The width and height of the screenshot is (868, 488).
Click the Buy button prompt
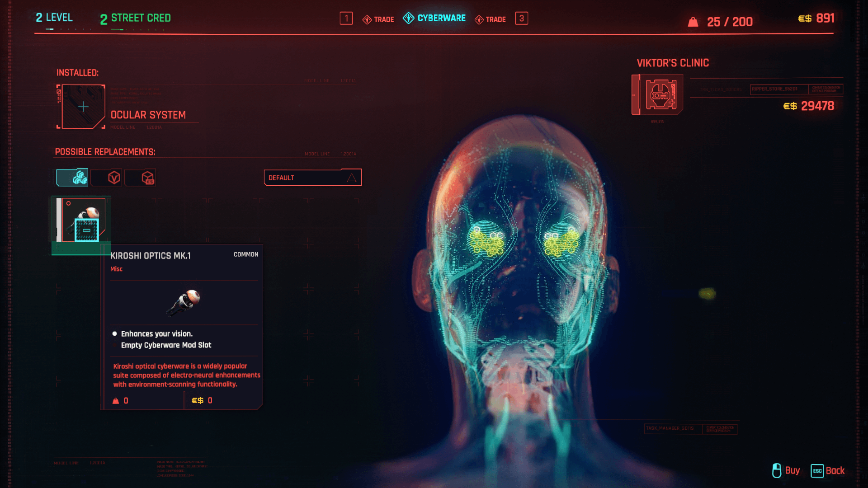786,470
